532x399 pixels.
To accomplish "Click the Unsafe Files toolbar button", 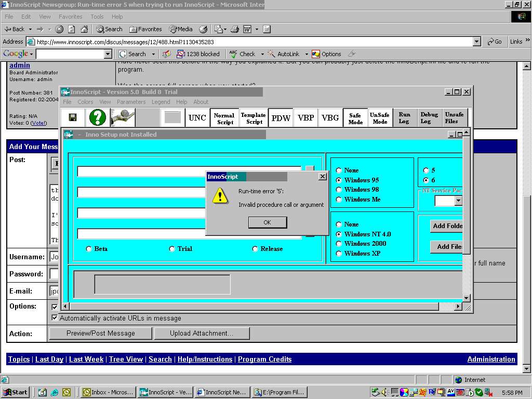I will tap(454, 118).
